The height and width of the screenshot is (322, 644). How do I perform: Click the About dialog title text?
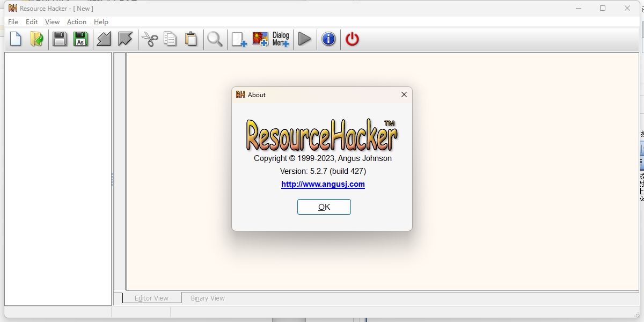point(257,94)
